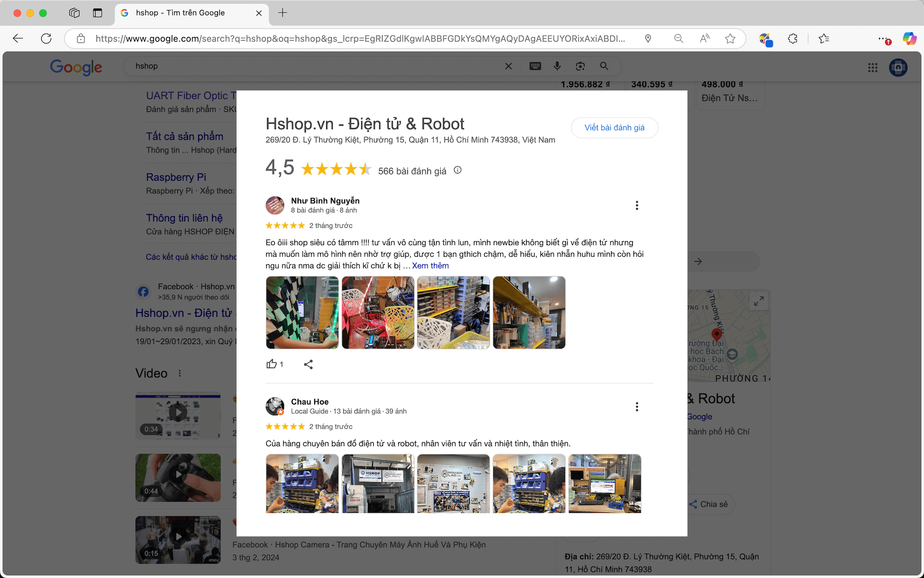This screenshot has height=578, width=924.
Task: Open the Google apps grid
Action: pyautogui.click(x=872, y=68)
